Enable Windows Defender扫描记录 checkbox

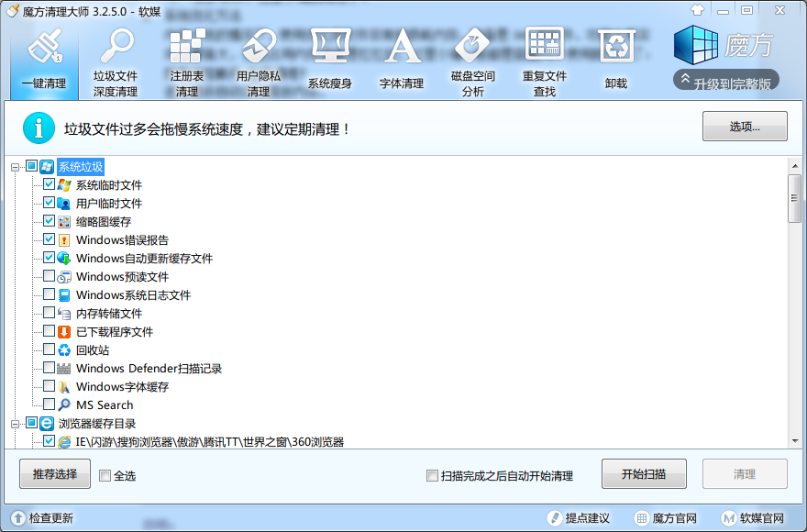49,367
